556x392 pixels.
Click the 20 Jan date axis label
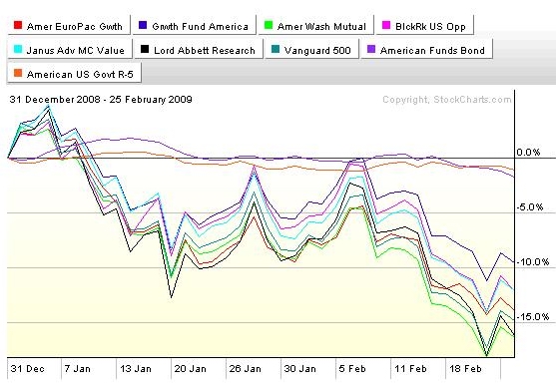pos(190,369)
